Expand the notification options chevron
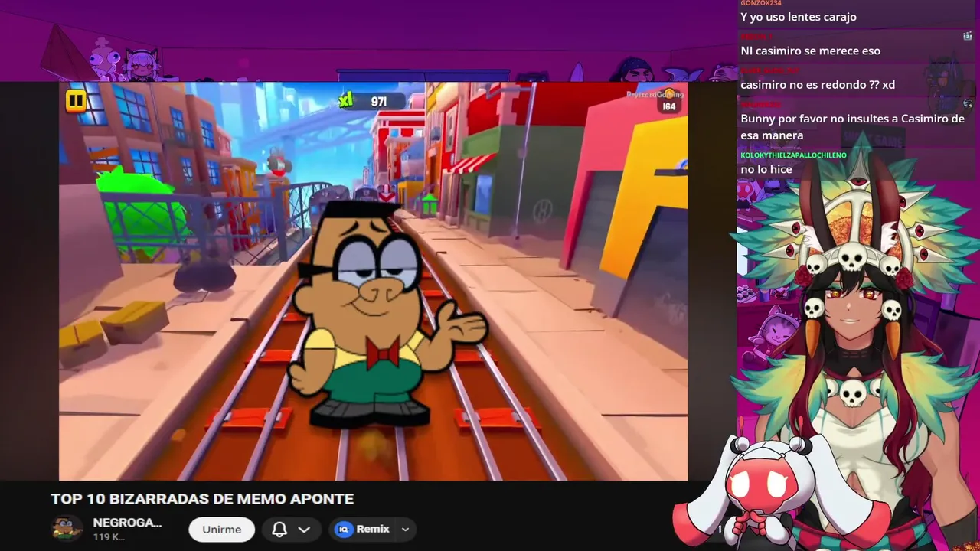The height and width of the screenshot is (551, 980). 304,530
